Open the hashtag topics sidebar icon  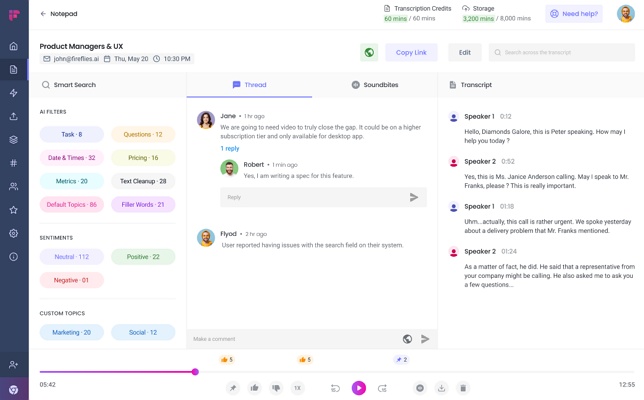[14, 163]
